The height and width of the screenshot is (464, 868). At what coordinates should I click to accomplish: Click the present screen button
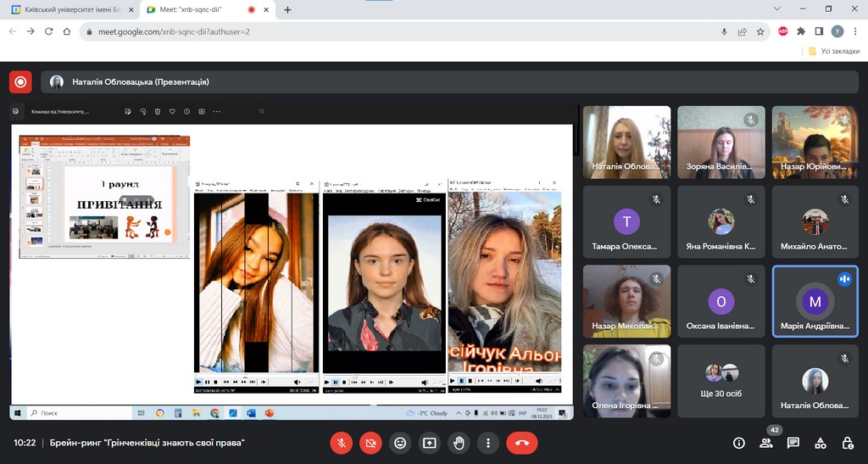coord(430,443)
